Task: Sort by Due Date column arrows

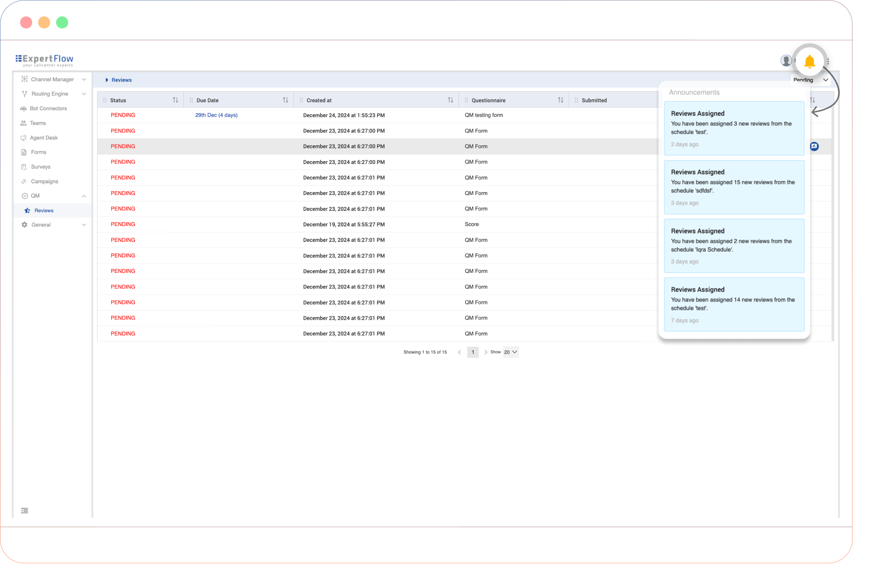Action: click(285, 100)
